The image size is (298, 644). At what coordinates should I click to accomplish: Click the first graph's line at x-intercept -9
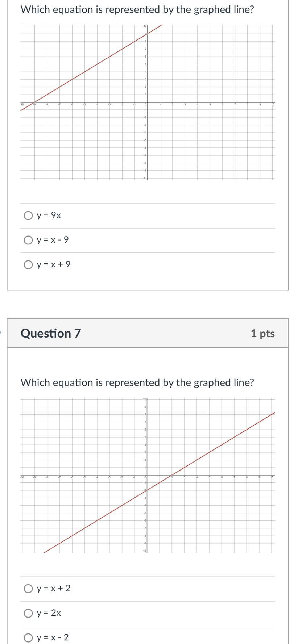click(x=34, y=102)
